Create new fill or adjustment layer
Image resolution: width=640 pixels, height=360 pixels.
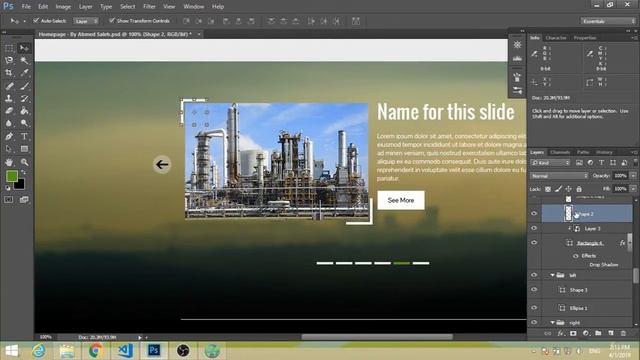586,333
